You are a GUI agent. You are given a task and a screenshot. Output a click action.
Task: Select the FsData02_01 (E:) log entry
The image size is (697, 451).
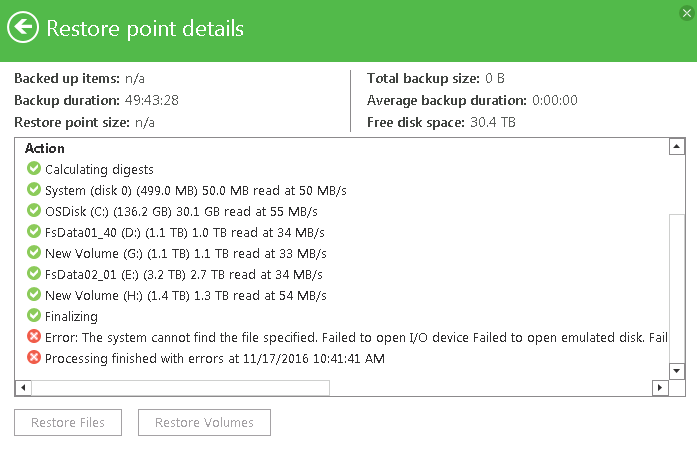(184, 274)
